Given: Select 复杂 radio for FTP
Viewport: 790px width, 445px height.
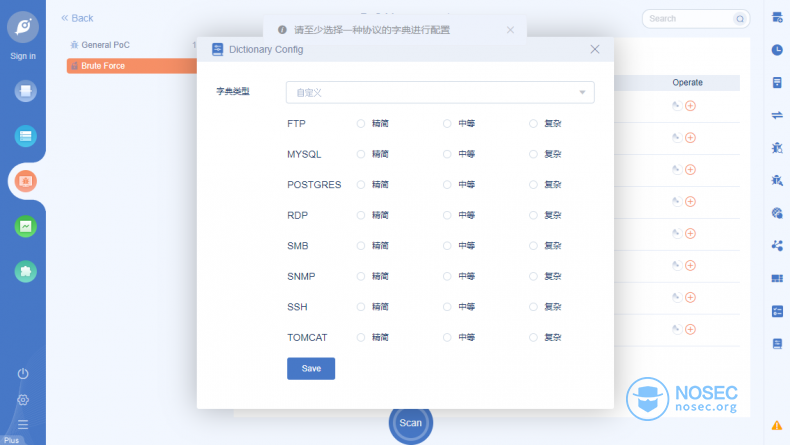Looking at the screenshot, I should pos(533,123).
